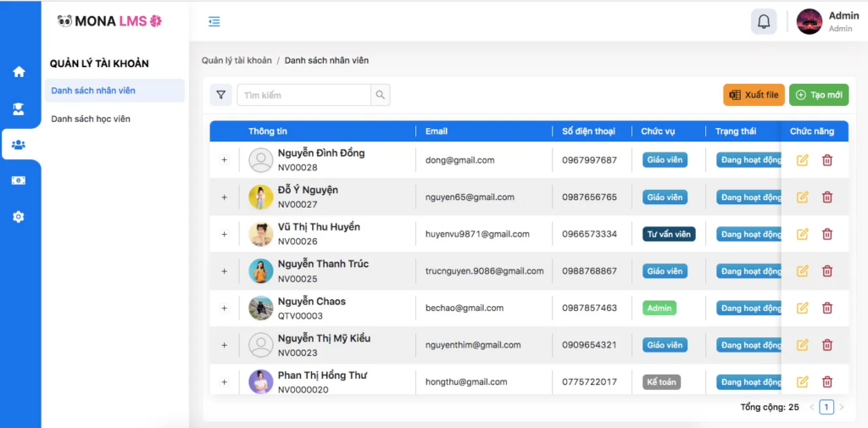Screen dimensions: 868x428
Task: Click Nguyễn Chaos's avatar photo
Action: tap(261, 308)
